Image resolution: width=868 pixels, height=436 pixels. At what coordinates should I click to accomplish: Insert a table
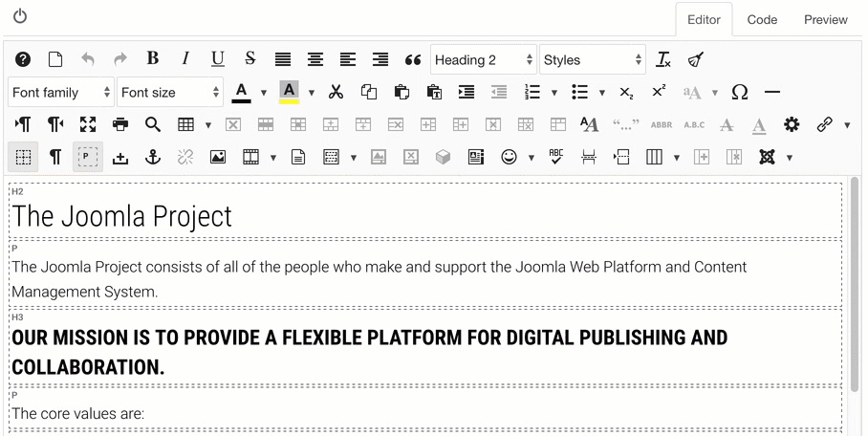click(x=186, y=124)
